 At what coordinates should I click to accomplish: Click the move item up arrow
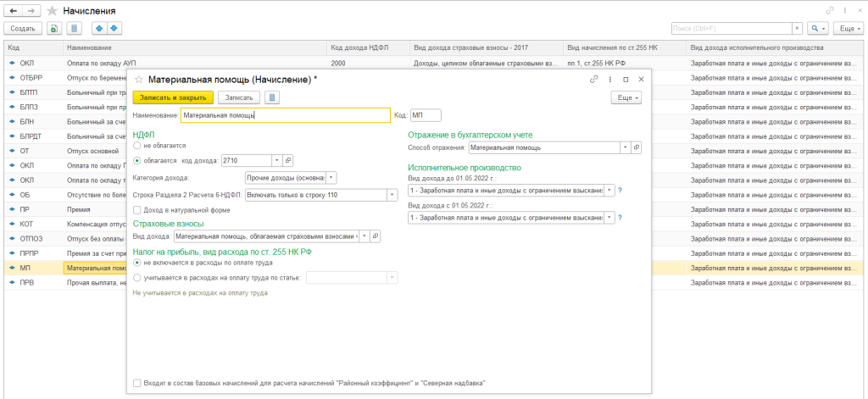tap(97, 28)
